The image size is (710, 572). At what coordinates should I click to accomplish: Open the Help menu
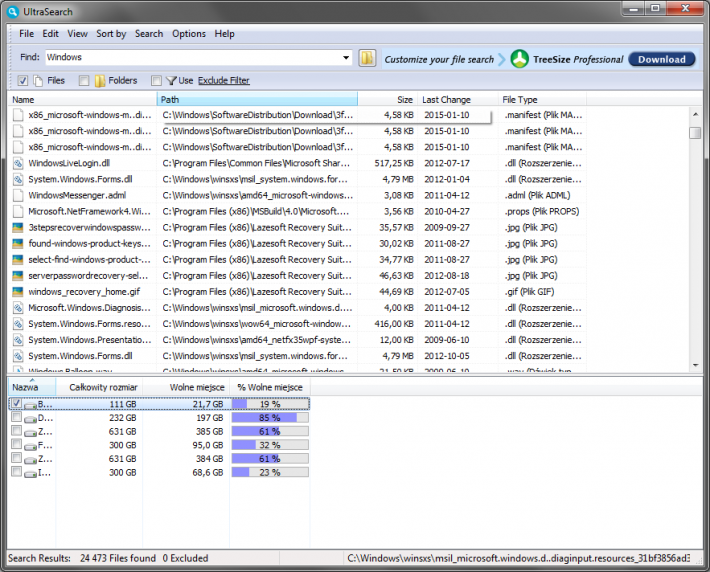pyautogui.click(x=225, y=34)
